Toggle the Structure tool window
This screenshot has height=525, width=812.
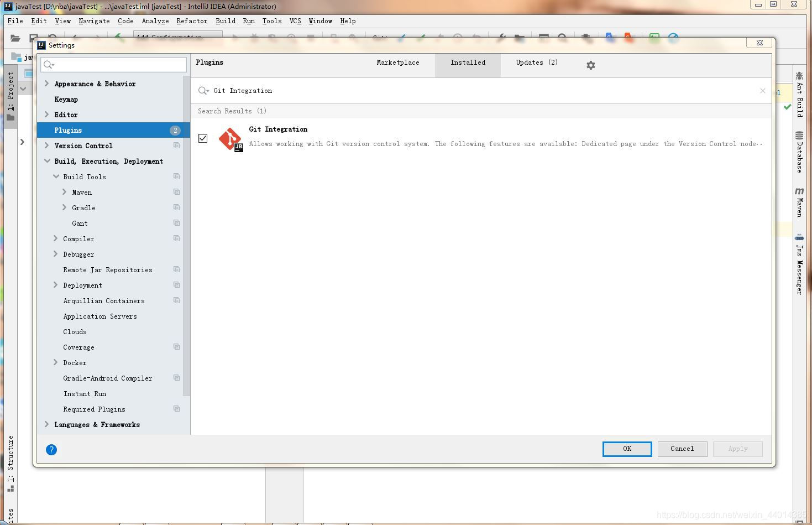11,464
